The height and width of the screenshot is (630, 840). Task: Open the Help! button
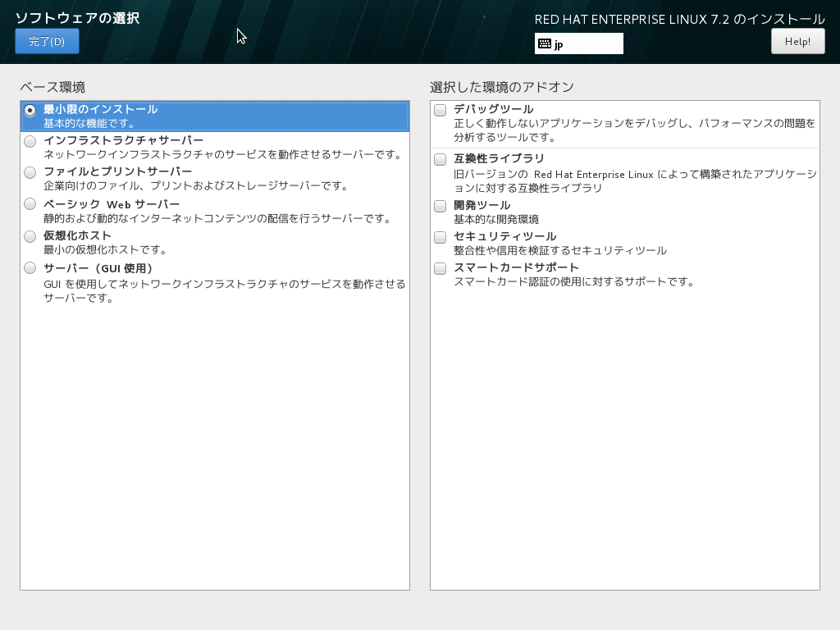[797, 41]
